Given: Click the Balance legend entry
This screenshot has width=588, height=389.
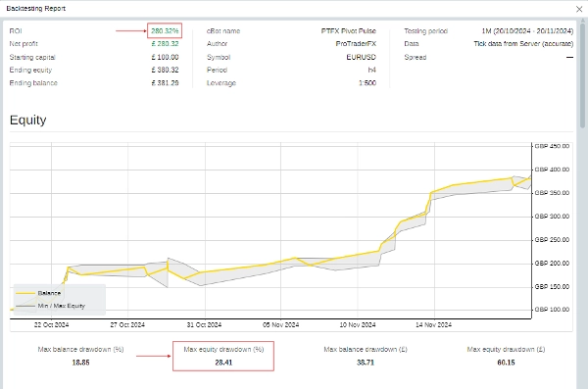Looking at the screenshot, I should tap(49, 293).
